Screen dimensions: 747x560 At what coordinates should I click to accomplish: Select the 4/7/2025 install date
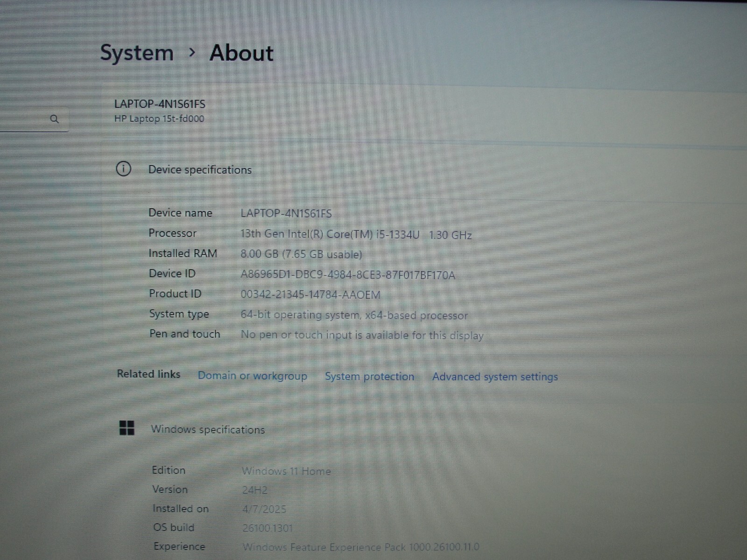pyautogui.click(x=264, y=509)
